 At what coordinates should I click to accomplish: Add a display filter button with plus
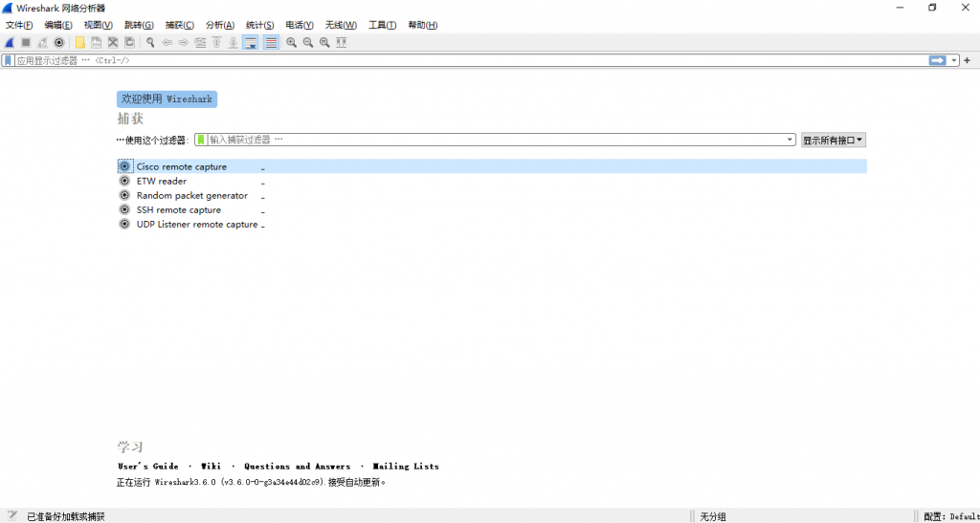967,60
